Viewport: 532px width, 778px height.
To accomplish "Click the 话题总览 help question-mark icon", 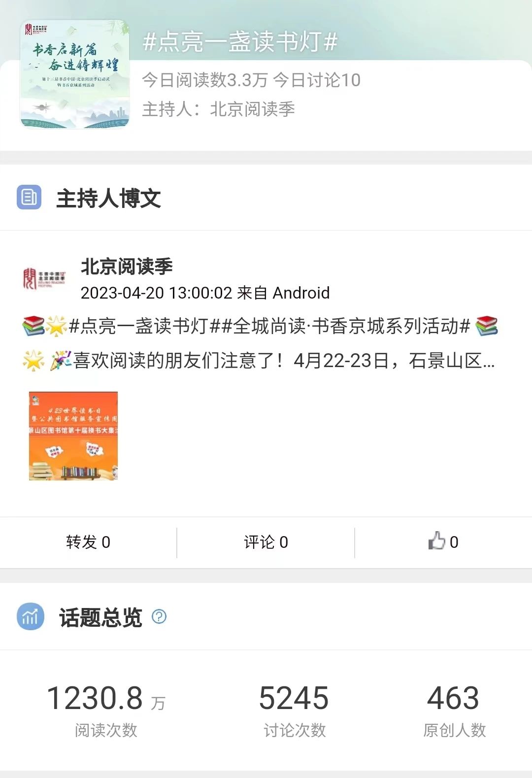I will coord(159,616).
